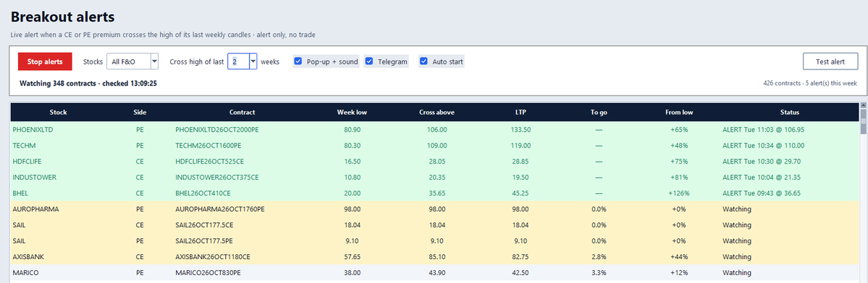Open the weeks count dropdown arrow
Image resolution: width=868 pixels, height=283 pixels.
(253, 62)
